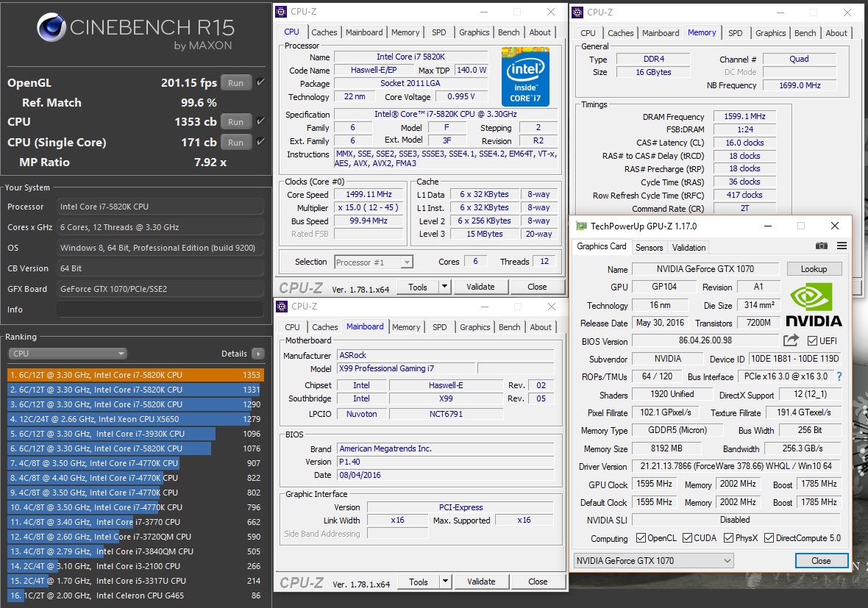Click the mainboard Model X99 Professional Gaming i7
This screenshot has height=608, width=868.
406,368
